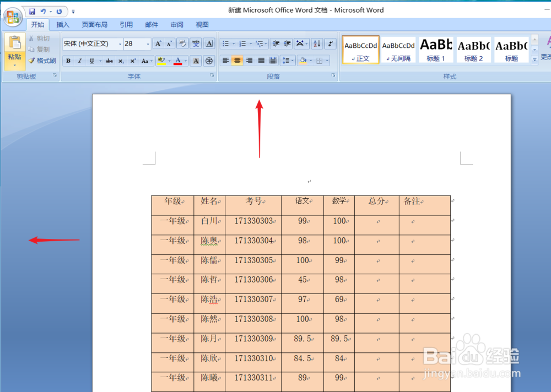This screenshot has width=551, height=392.
Task: Clear formatting with the eraser icon
Action: click(x=182, y=43)
